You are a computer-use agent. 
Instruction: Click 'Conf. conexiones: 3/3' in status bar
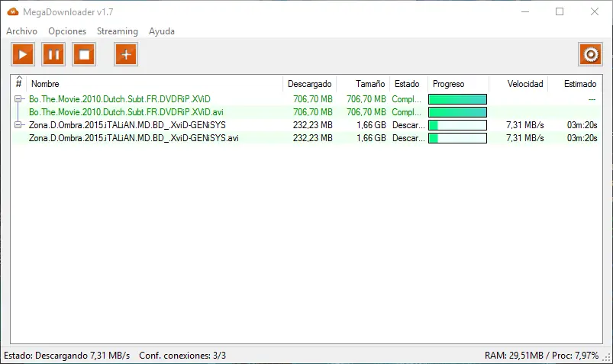click(x=182, y=356)
